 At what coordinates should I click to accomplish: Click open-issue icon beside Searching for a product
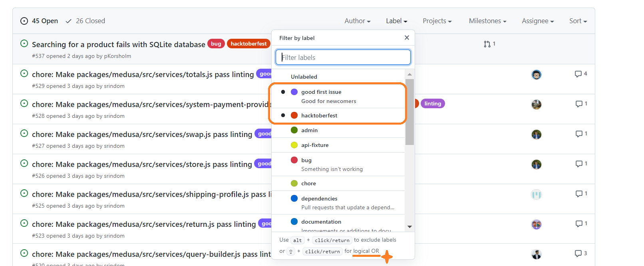(24, 44)
